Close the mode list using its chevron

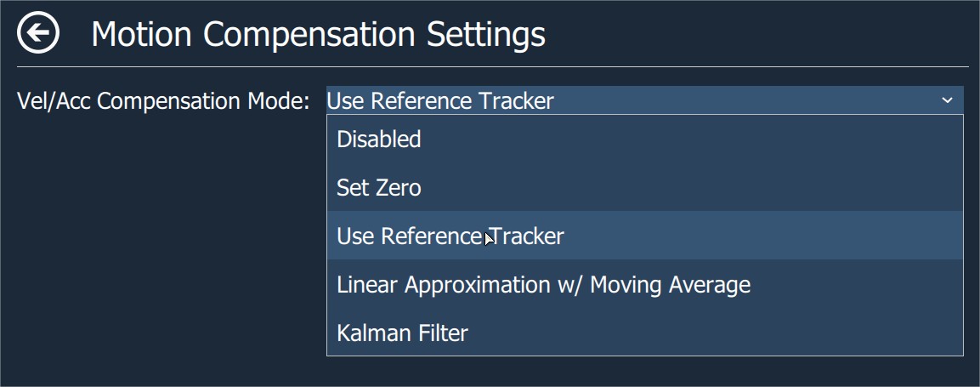coord(947,100)
